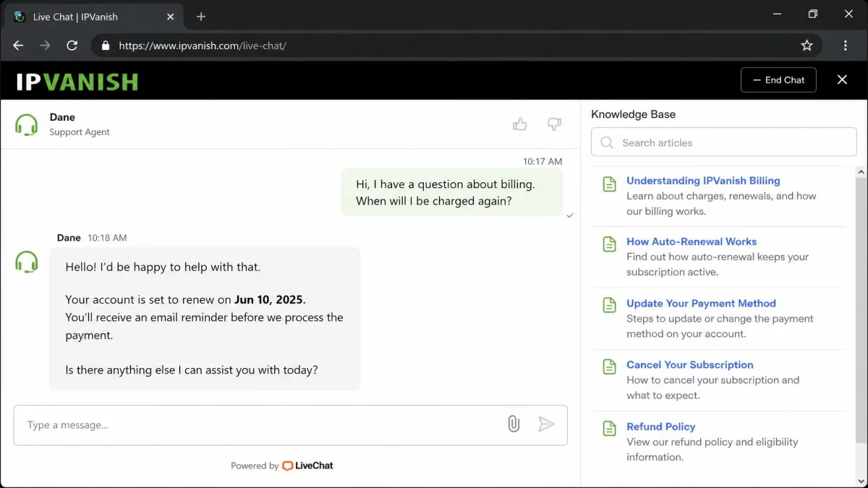Click the IPVanish logo
The image size is (868, 488).
[77, 81]
